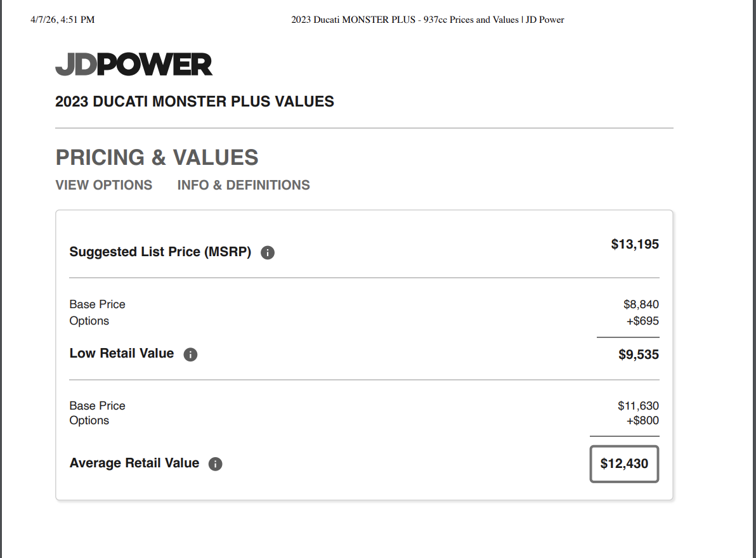Open info icon beside Suggested List Price (MSRP)
Image resolution: width=756 pixels, height=558 pixels.
click(268, 253)
